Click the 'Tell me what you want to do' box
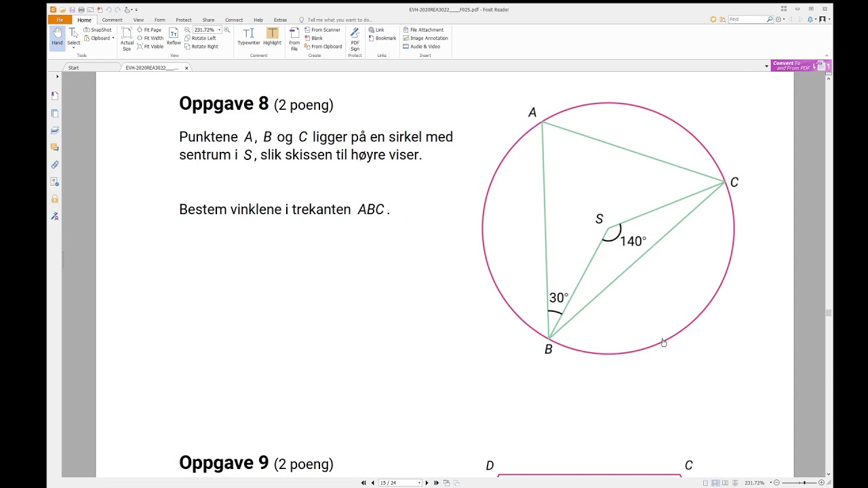 coord(336,20)
